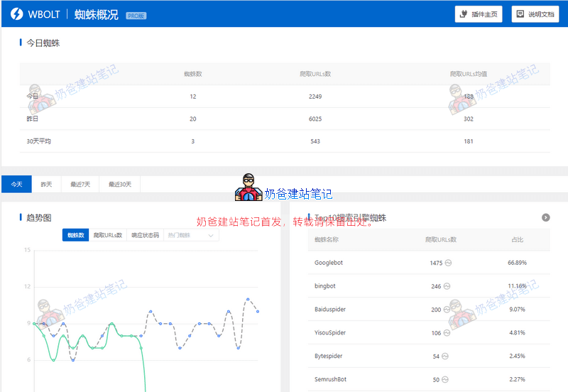Click Bytespider's trend icon beside 54

tap(445, 356)
